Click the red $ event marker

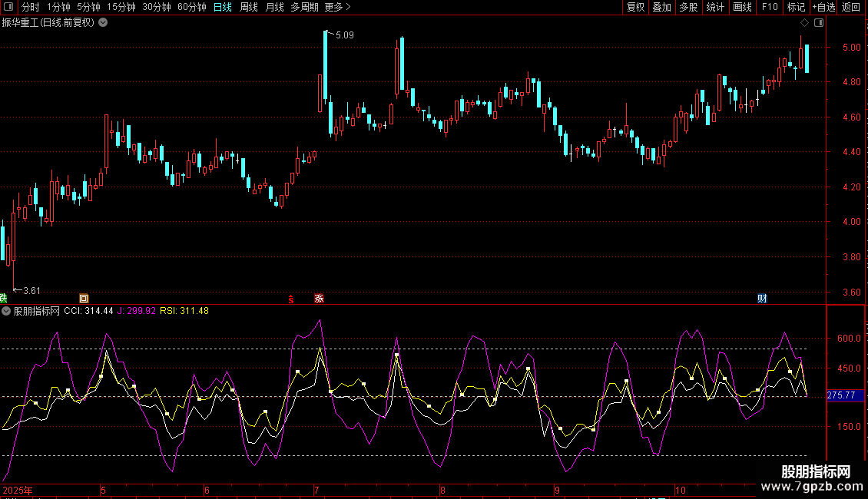tap(290, 298)
